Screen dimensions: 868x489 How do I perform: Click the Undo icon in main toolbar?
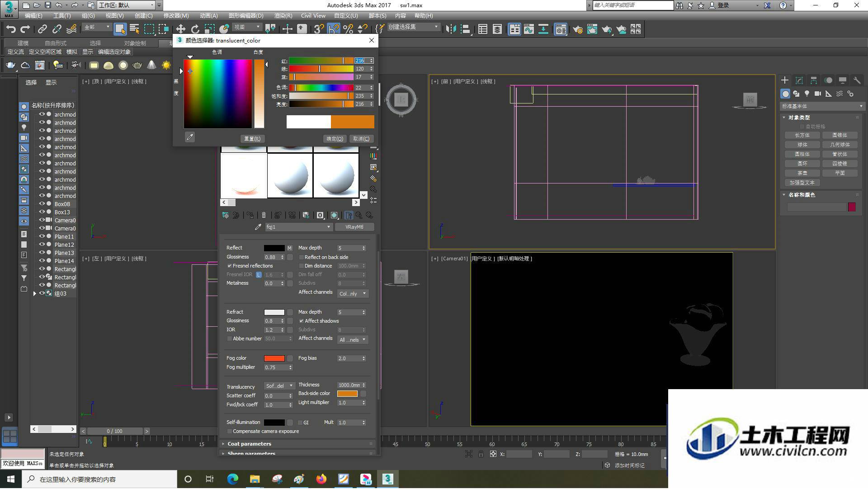11,29
